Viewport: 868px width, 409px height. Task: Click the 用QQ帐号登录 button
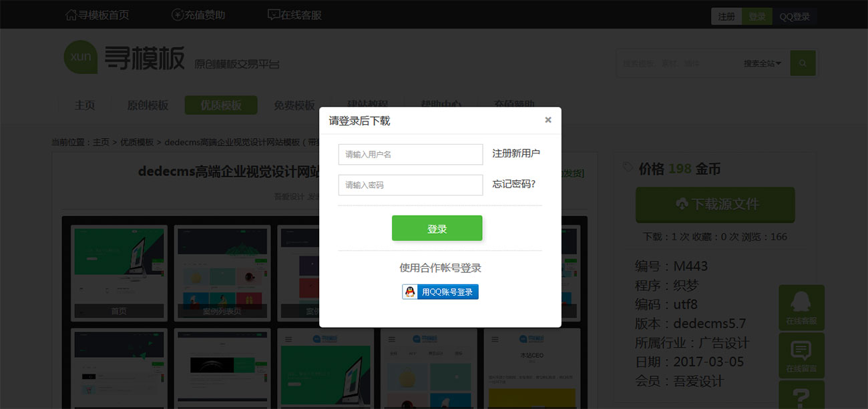coord(440,292)
